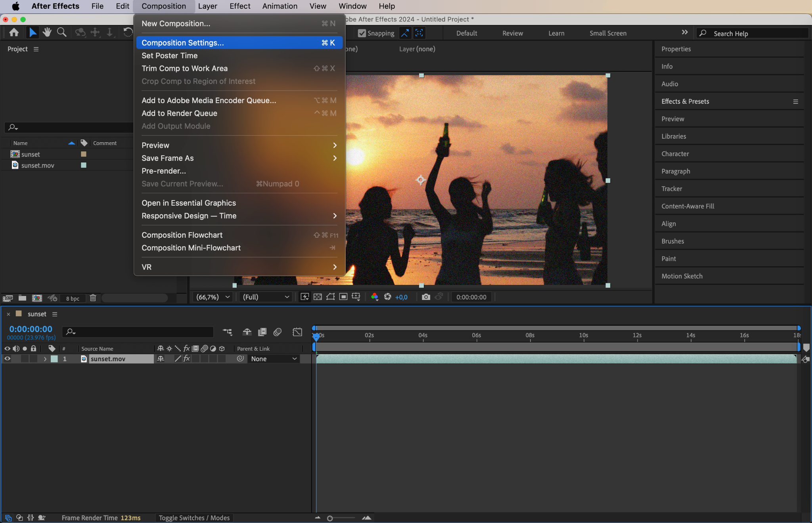The image size is (812, 523).
Task: Open the Parent & Link None dropdown
Action: (274, 359)
